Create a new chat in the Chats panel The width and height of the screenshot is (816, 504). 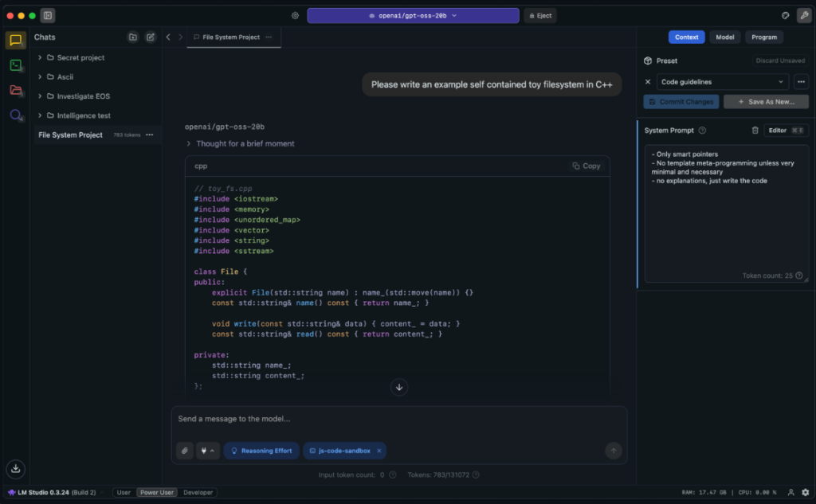(x=150, y=37)
